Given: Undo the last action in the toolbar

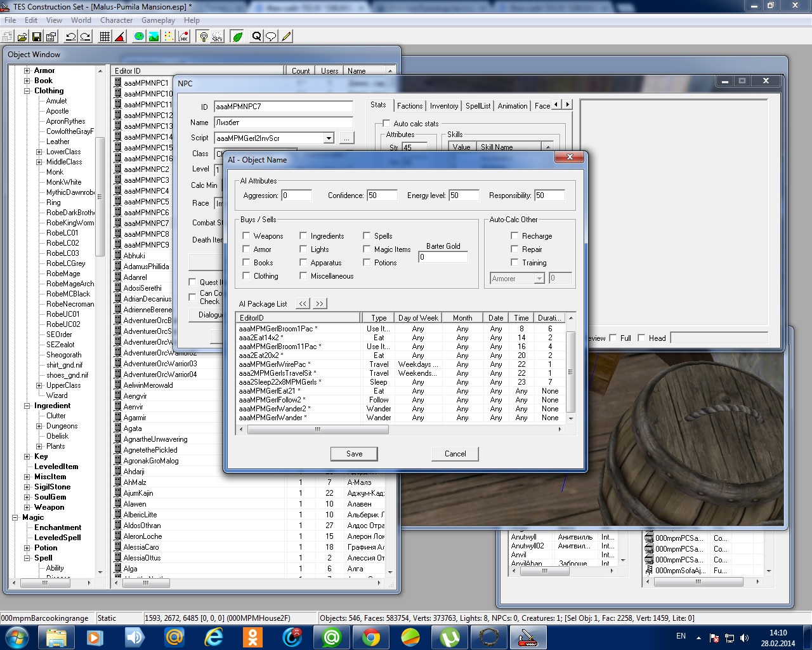Looking at the screenshot, I should pyautogui.click(x=70, y=37).
